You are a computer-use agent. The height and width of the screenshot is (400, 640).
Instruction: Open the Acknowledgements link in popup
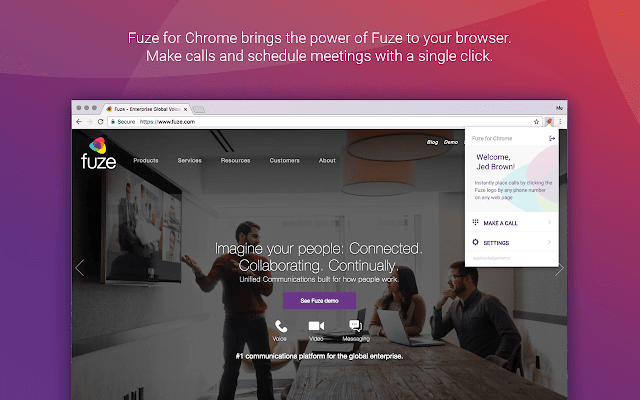coord(491,258)
